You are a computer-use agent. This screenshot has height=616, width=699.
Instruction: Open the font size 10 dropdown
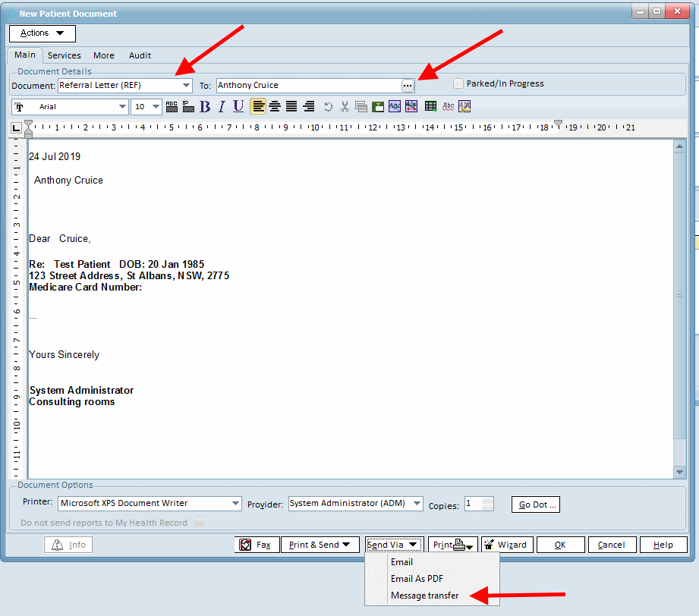click(156, 107)
